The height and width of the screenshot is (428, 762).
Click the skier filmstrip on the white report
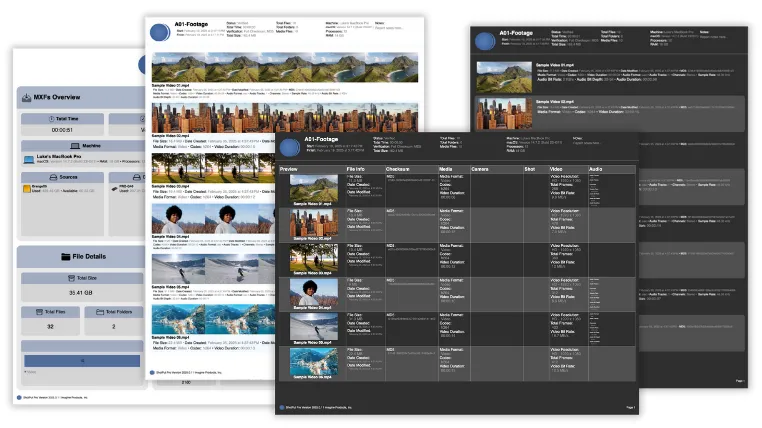click(213, 269)
